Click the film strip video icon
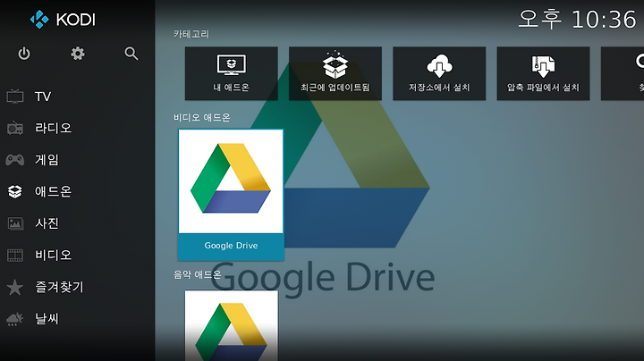 click(15, 256)
